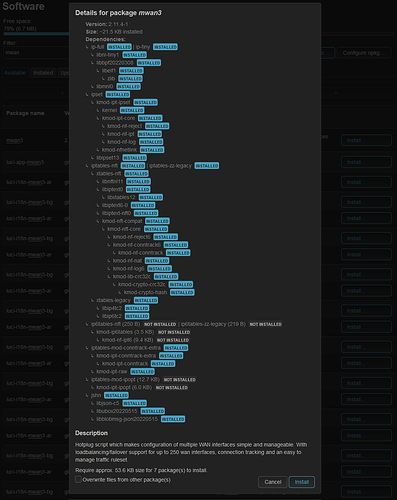
Task: Select the iptables-nft dependency
Action: [104, 166]
